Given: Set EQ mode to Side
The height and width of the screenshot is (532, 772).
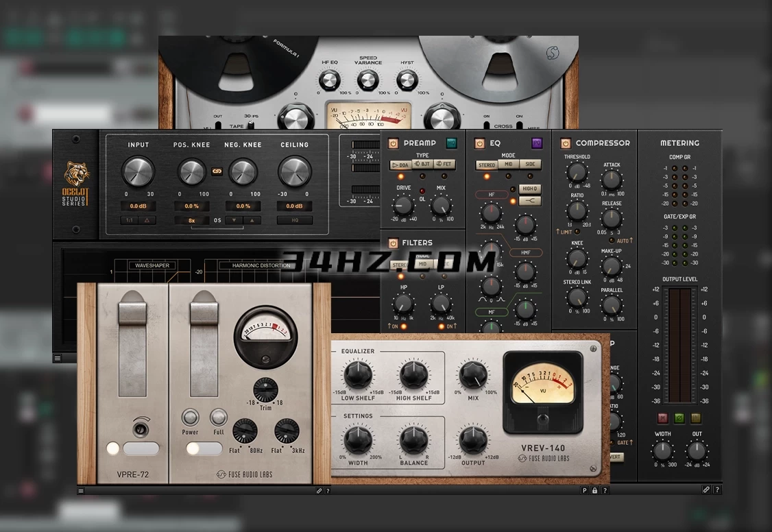Looking at the screenshot, I should click(x=530, y=165).
